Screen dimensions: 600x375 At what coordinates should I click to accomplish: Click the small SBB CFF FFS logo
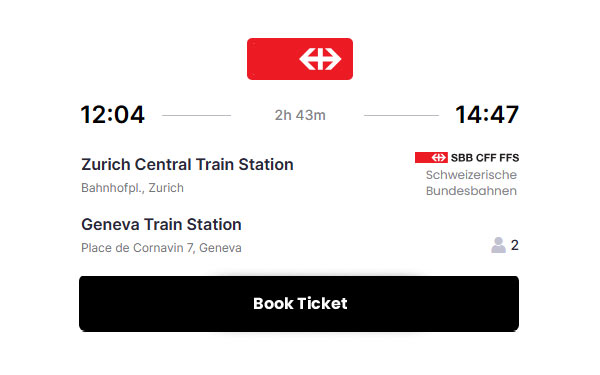point(467,157)
